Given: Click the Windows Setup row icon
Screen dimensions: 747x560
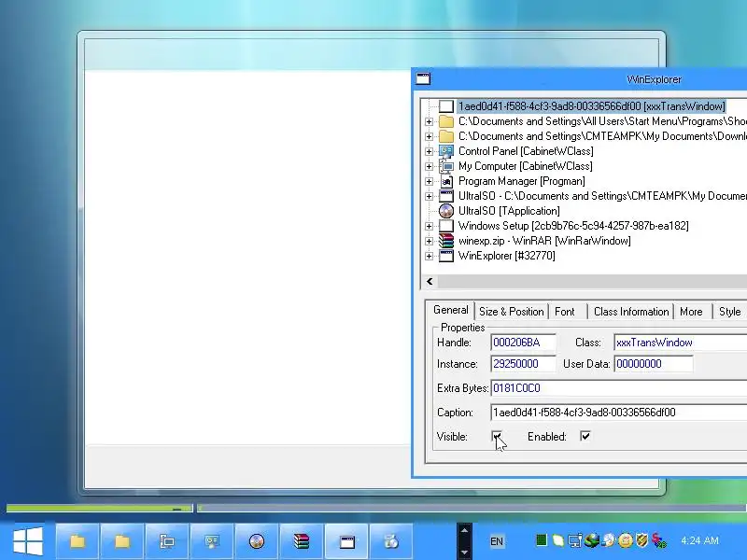Looking at the screenshot, I should 446,226.
